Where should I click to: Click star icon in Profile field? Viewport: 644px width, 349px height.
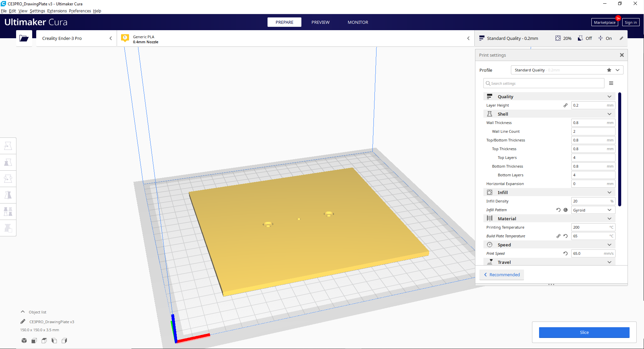(x=609, y=70)
